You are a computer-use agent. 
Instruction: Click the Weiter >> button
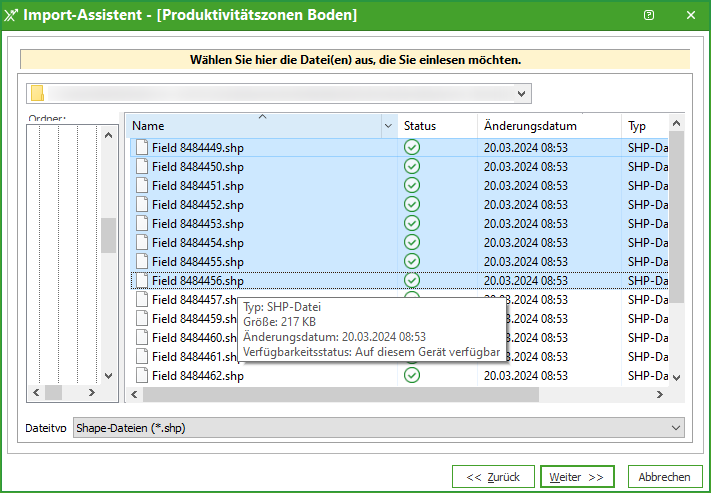[x=578, y=477]
